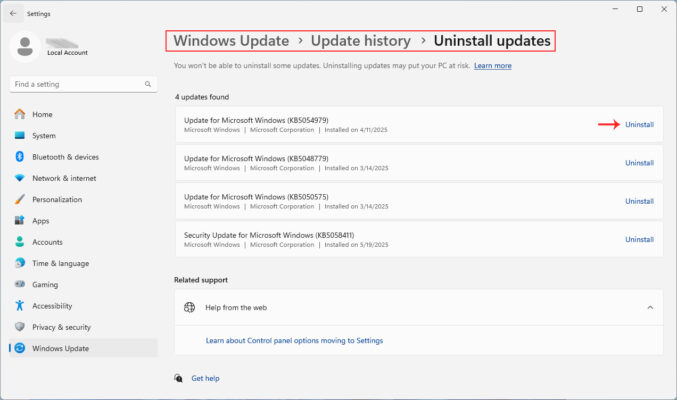Click the Bluetooth icon in the sidebar
This screenshot has width=677, height=400.
(19, 156)
